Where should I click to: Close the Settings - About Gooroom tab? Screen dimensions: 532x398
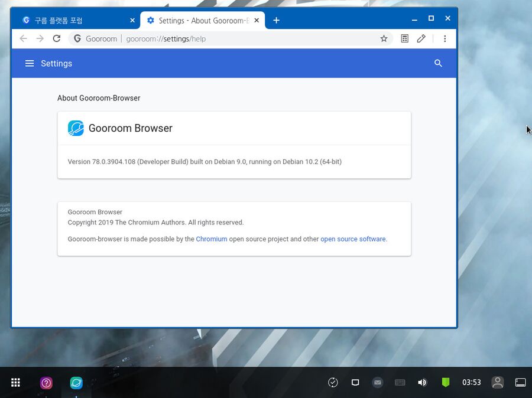click(257, 20)
